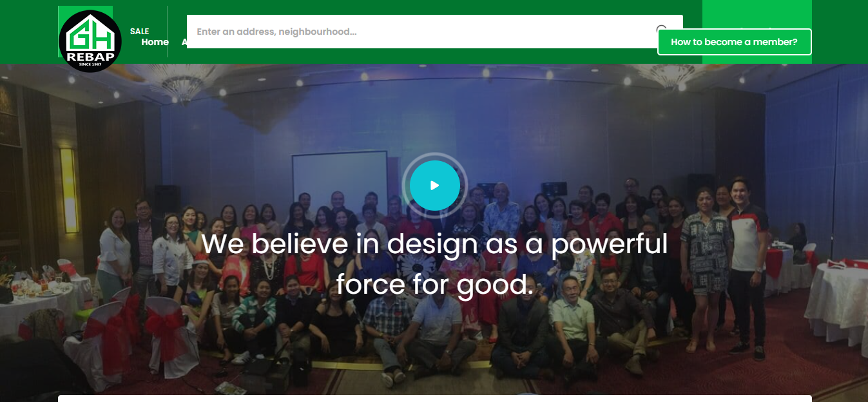Click the REBAP house logo
This screenshot has width=868, height=402.
tap(90, 41)
